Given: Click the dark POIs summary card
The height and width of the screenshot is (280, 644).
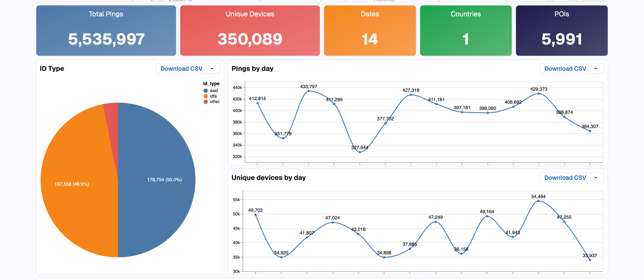Looking at the screenshot, I should coord(561,30).
